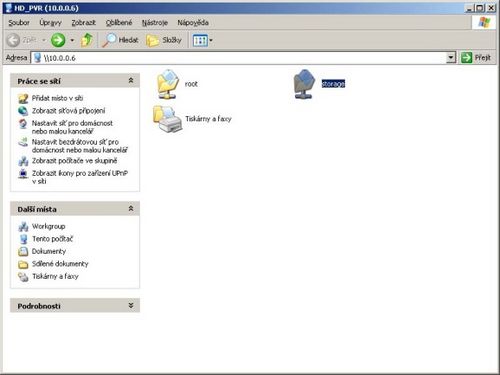This screenshot has height=375, width=500.
Task: Expand the address bar dropdown
Action: pyautogui.click(x=451, y=58)
